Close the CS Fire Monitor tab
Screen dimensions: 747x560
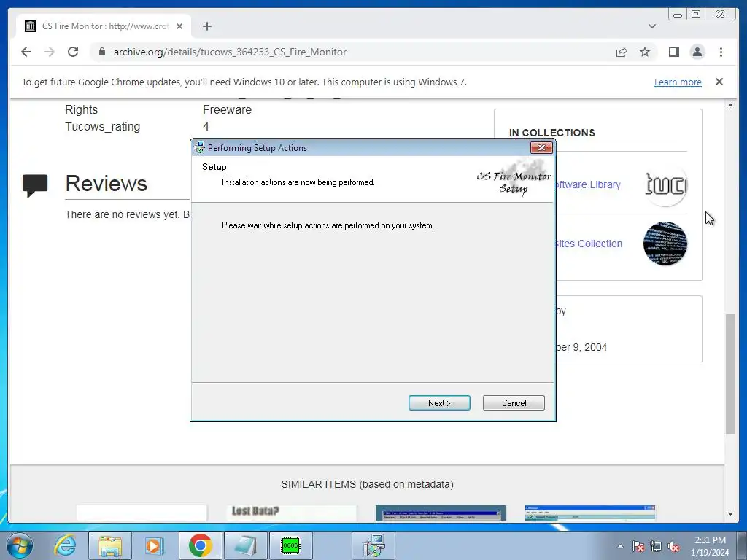click(x=179, y=26)
